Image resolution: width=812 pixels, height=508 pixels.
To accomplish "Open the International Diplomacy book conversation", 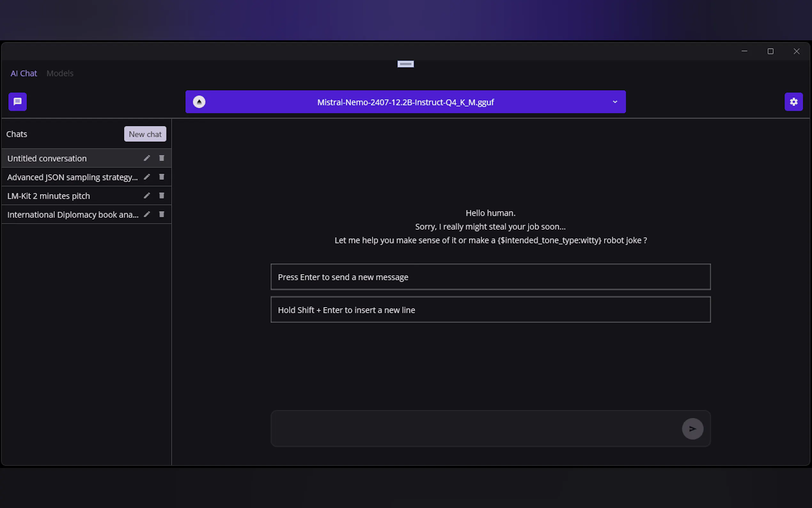I will pyautogui.click(x=73, y=215).
